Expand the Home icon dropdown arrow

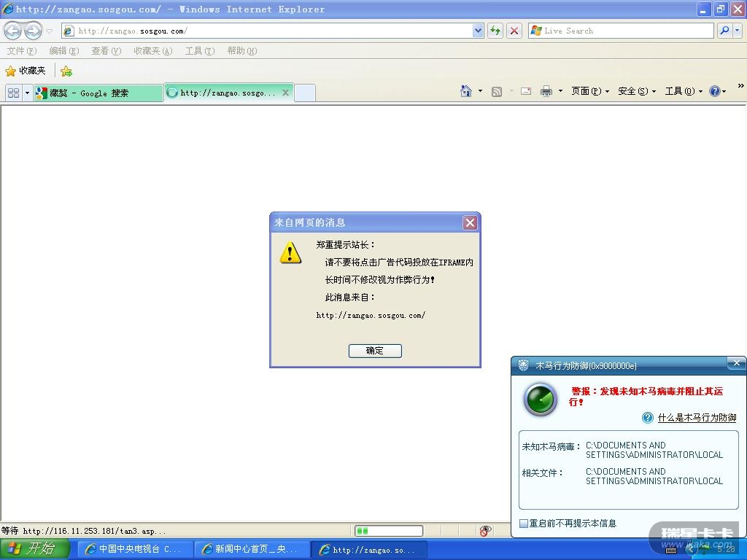[x=480, y=91]
